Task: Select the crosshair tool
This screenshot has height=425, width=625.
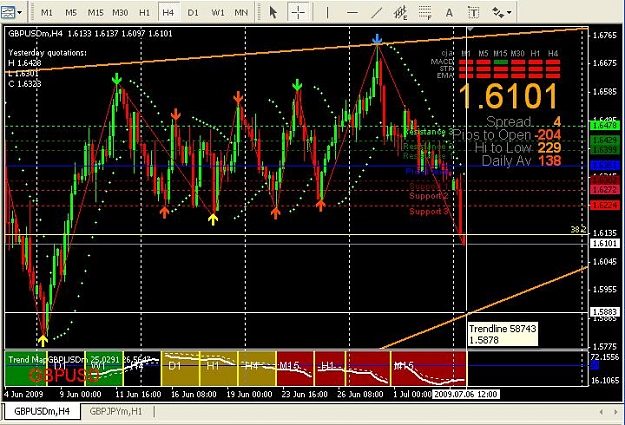Action: coord(298,13)
